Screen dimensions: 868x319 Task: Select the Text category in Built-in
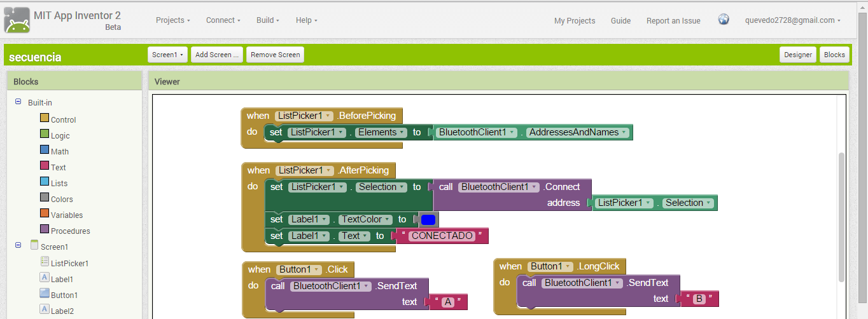(x=59, y=167)
